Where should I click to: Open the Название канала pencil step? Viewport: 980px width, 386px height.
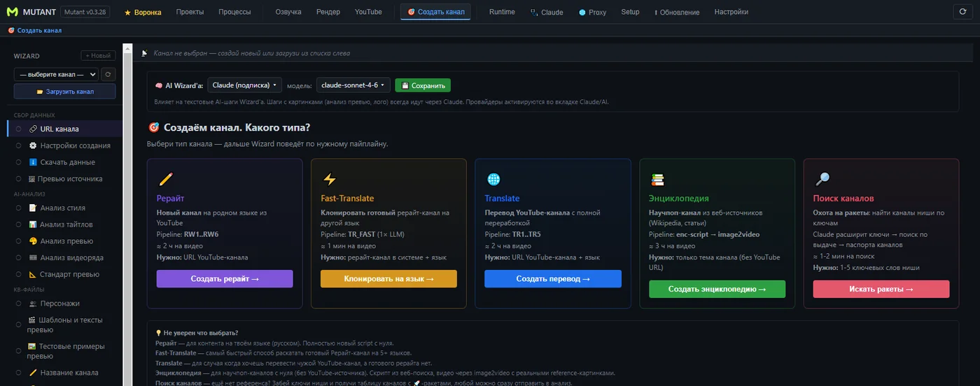pyautogui.click(x=64, y=373)
